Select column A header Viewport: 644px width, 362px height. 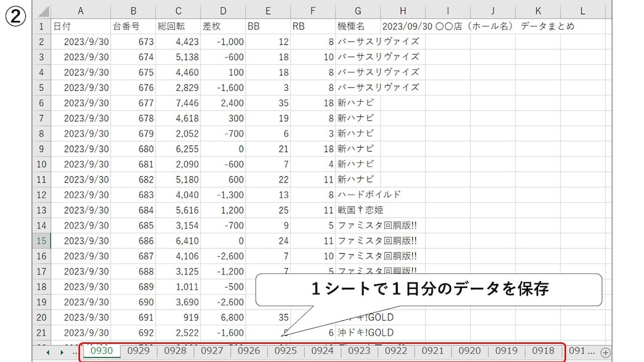[x=81, y=11]
